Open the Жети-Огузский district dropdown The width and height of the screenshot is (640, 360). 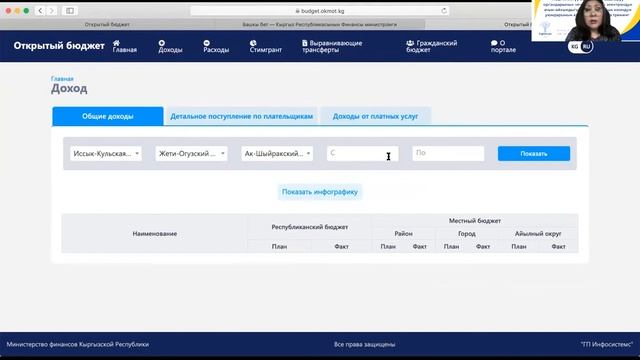[x=191, y=153]
